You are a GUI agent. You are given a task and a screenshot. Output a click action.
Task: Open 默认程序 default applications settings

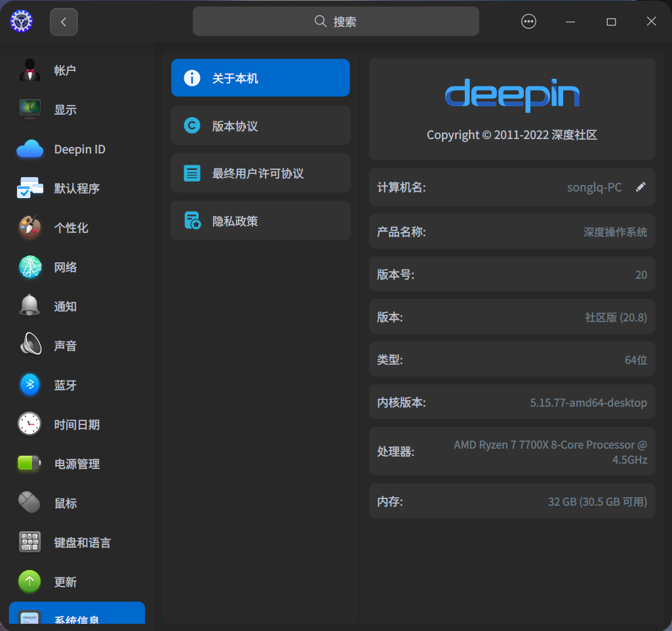click(x=77, y=188)
